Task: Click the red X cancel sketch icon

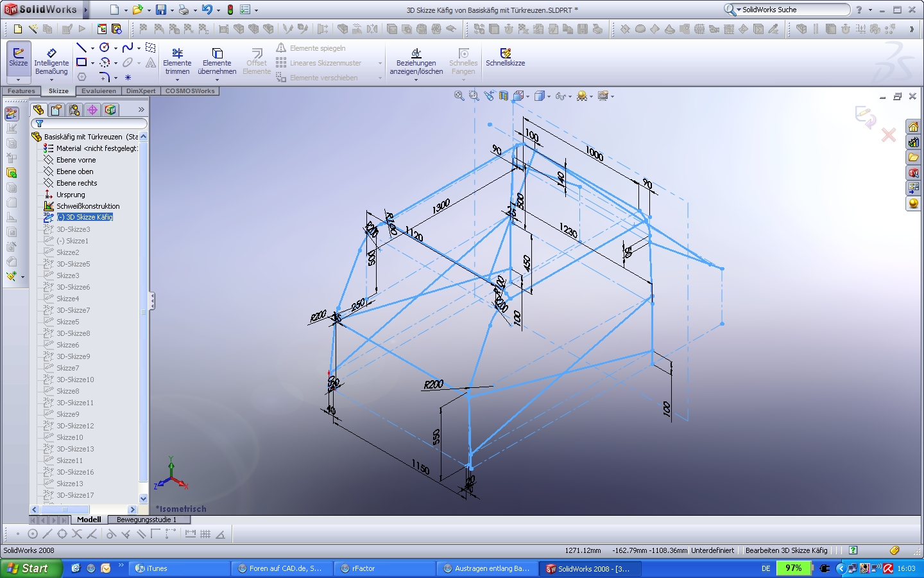Action: [889, 135]
